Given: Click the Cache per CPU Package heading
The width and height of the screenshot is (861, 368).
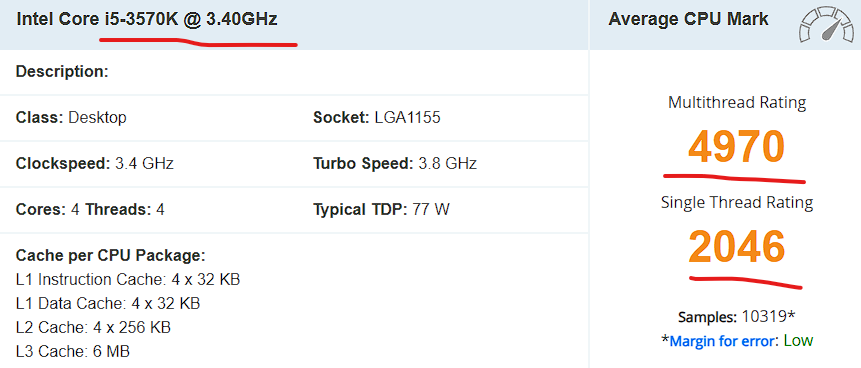Looking at the screenshot, I should [110, 255].
